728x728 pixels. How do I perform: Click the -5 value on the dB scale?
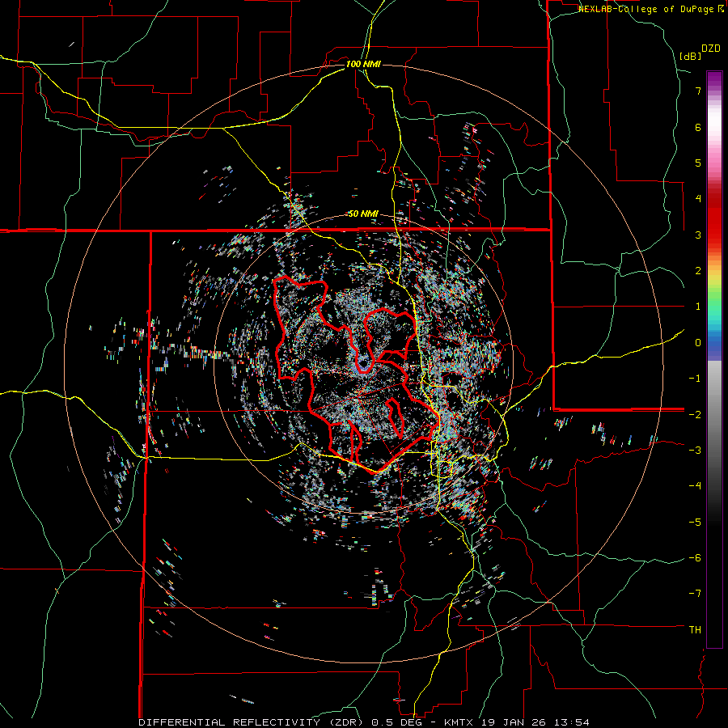695,523
